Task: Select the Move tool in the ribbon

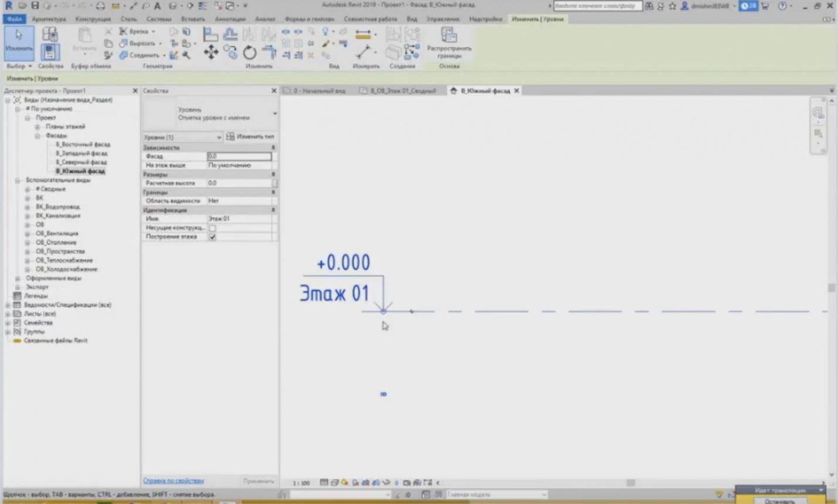Action: 211,53
